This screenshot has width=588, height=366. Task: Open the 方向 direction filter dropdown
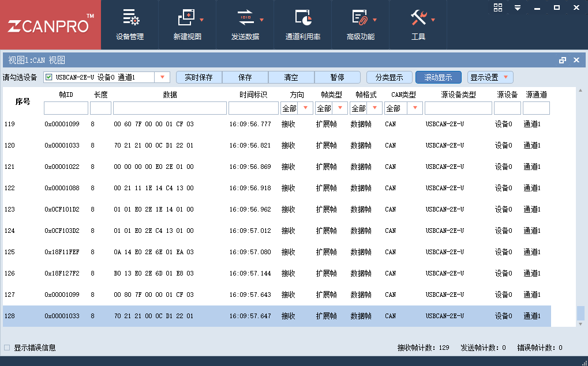click(x=305, y=107)
